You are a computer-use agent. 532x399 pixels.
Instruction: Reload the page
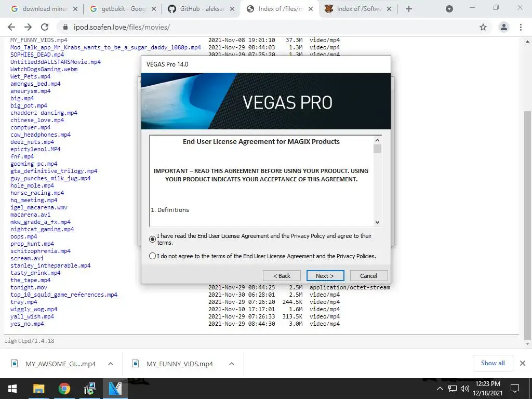(45, 27)
